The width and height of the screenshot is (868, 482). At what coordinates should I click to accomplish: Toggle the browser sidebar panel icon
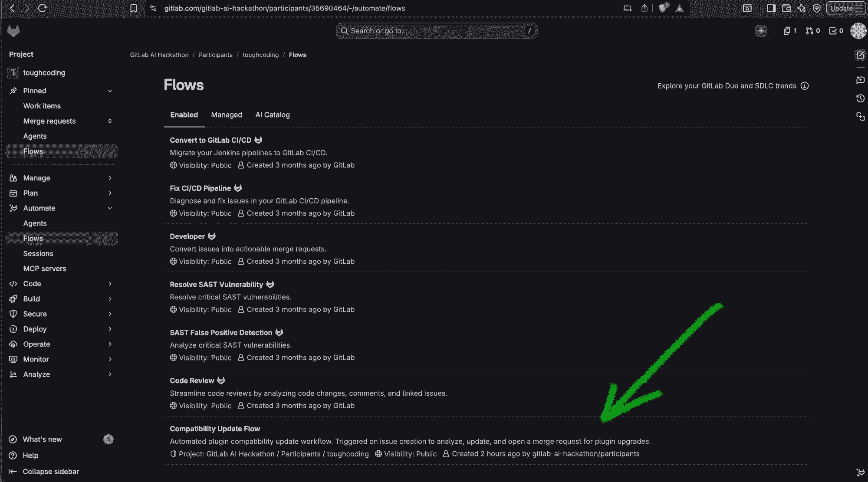tap(771, 8)
